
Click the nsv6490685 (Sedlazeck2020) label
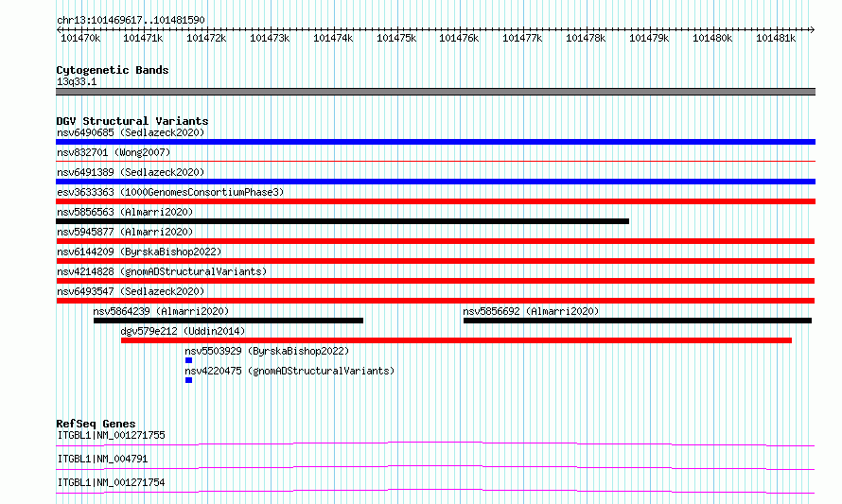131,132
